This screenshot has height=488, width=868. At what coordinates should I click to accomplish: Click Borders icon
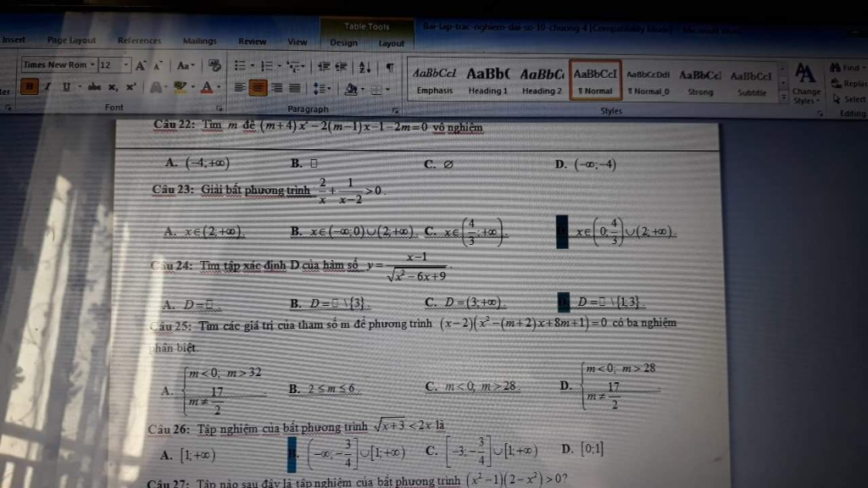[376, 89]
